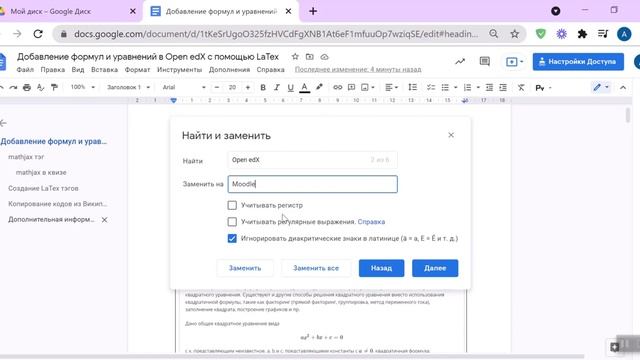Screen dimensions: 640x360
Task: Click the decrease indent icon
Action: coord(489,87)
